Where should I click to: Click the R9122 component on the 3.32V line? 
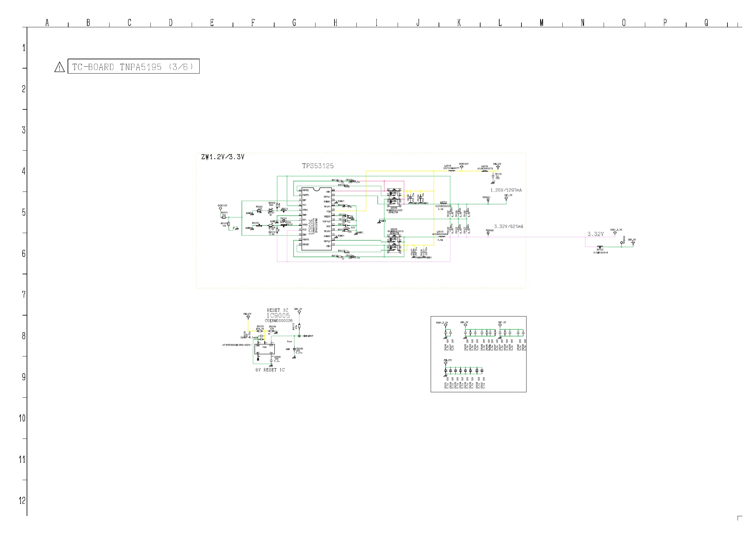pos(600,247)
